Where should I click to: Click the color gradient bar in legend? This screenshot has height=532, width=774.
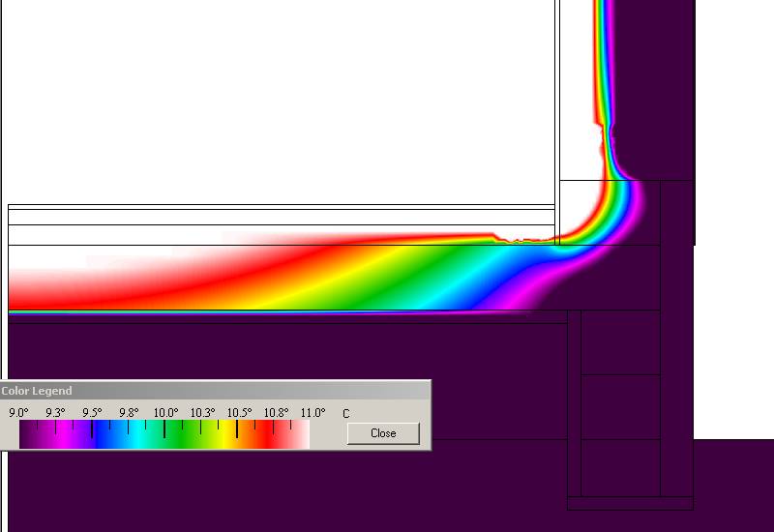pyautogui.click(x=164, y=434)
